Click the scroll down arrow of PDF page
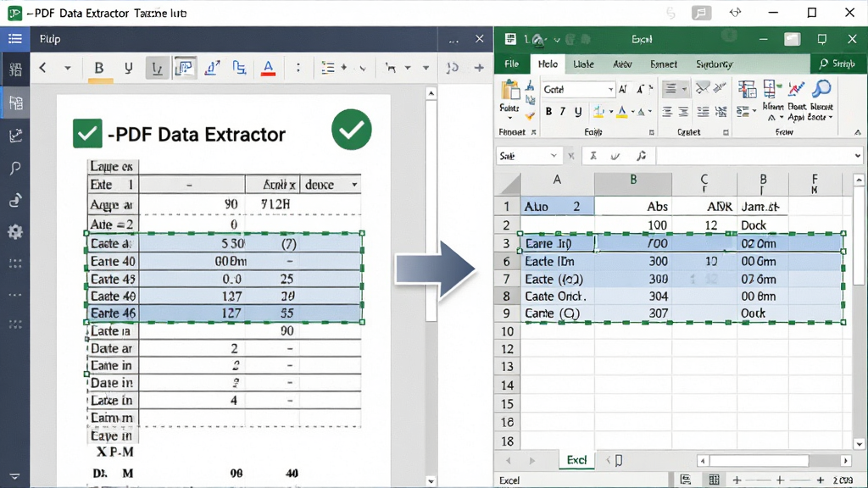This screenshot has height=488, width=868. (431, 481)
